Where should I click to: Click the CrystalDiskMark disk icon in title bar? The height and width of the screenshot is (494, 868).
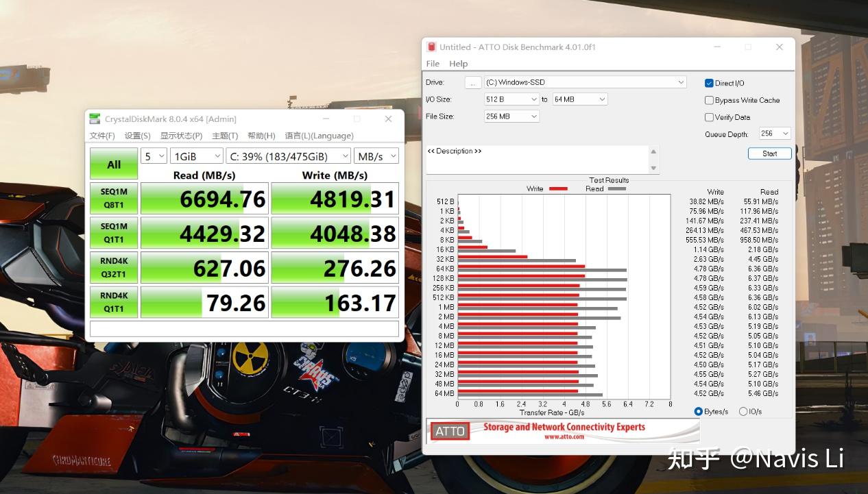click(95, 119)
